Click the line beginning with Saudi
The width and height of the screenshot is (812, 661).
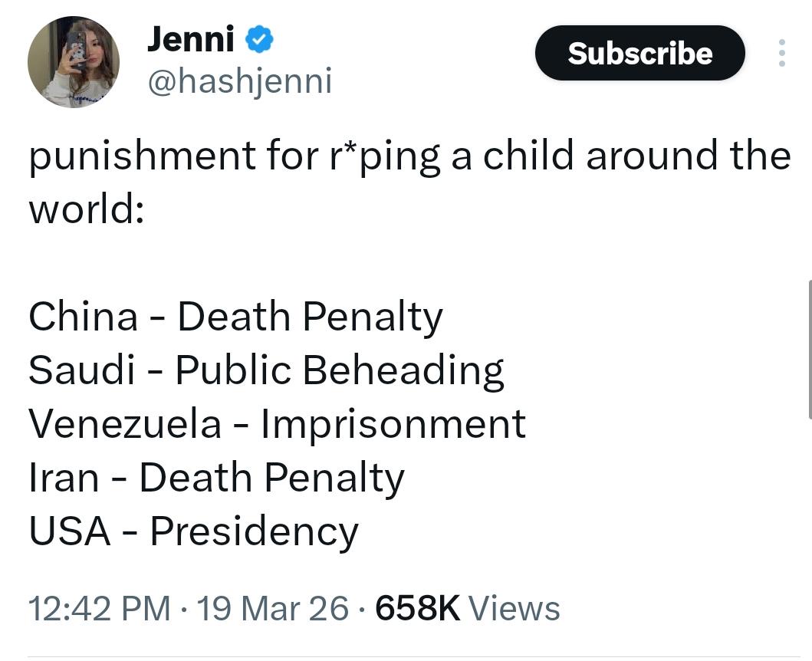(266, 370)
